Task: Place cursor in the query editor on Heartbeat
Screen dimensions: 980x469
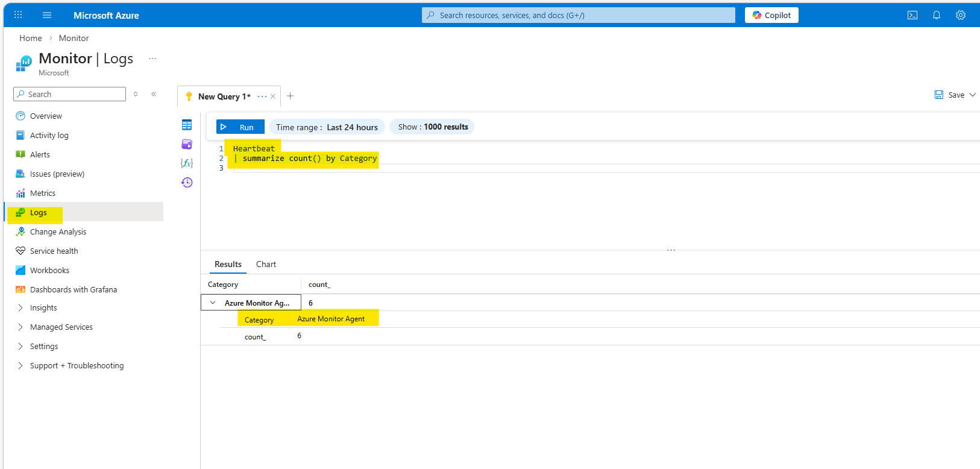Action: [254, 148]
